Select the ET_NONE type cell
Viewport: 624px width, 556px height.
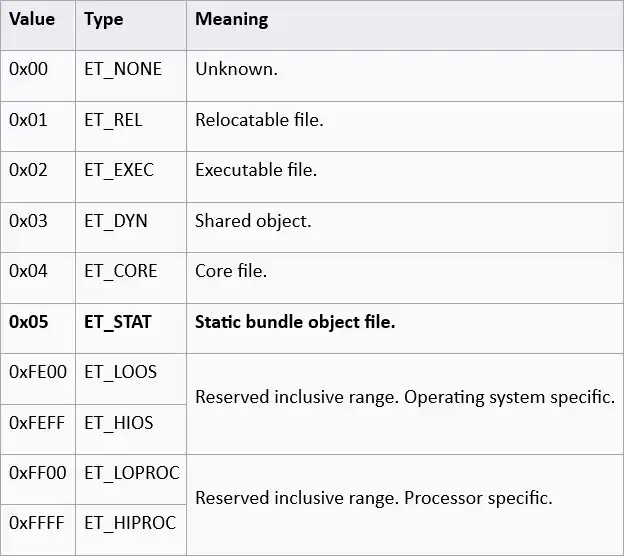[131, 76]
